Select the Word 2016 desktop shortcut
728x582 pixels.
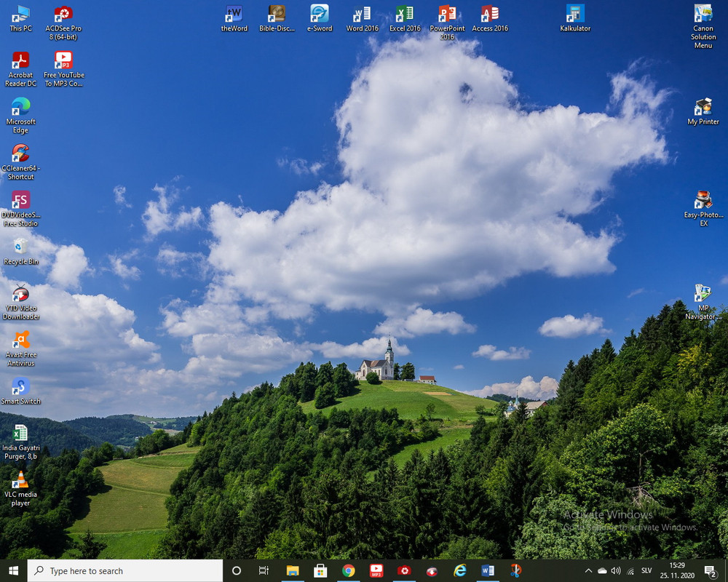(362, 19)
